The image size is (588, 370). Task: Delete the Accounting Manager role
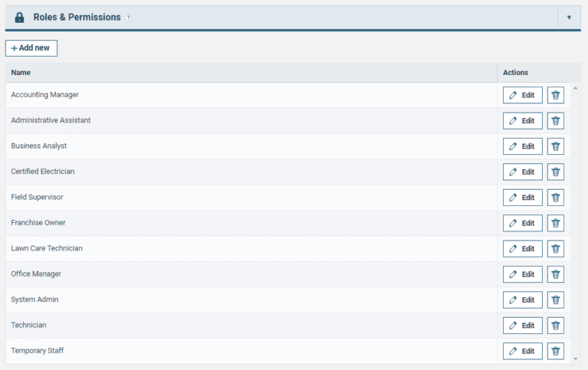click(556, 95)
